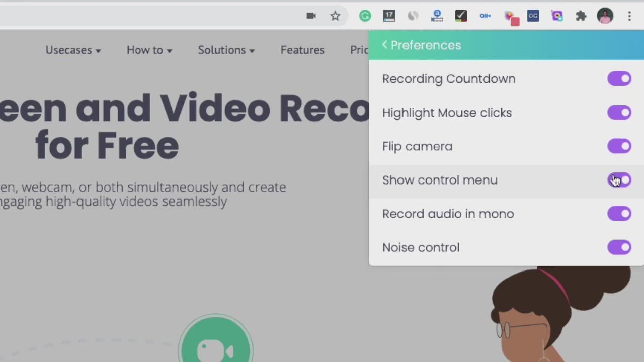644x362 pixels.
Task: Switch off Noise control
Action: 619,247
